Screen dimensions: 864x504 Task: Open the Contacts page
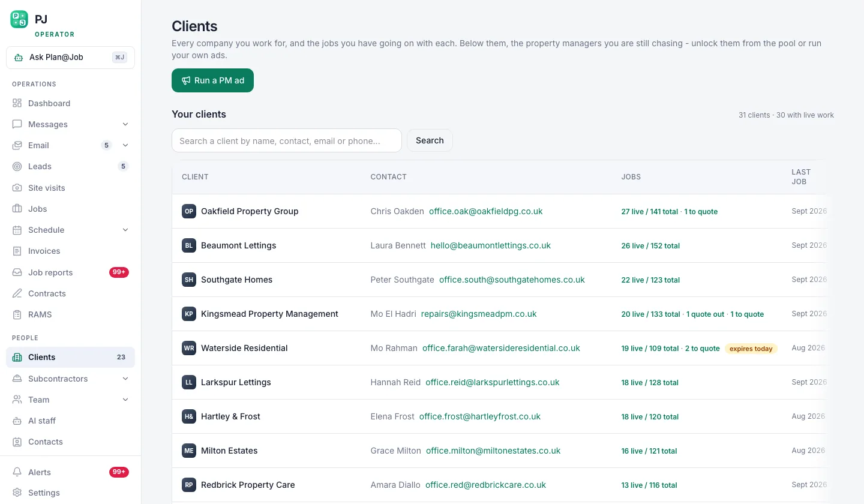(70, 442)
